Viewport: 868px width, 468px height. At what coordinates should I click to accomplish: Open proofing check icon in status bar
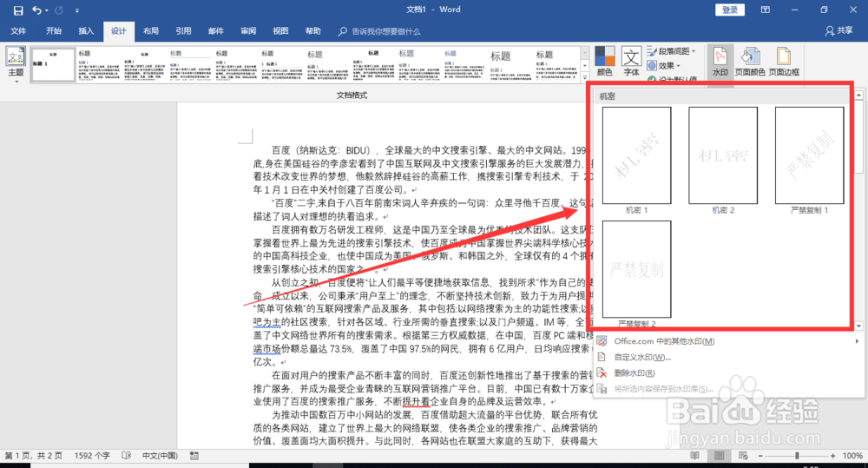tap(126, 456)
